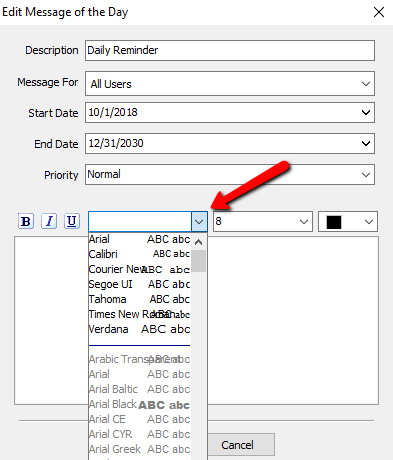Select Arial CE font

[139, 419]
